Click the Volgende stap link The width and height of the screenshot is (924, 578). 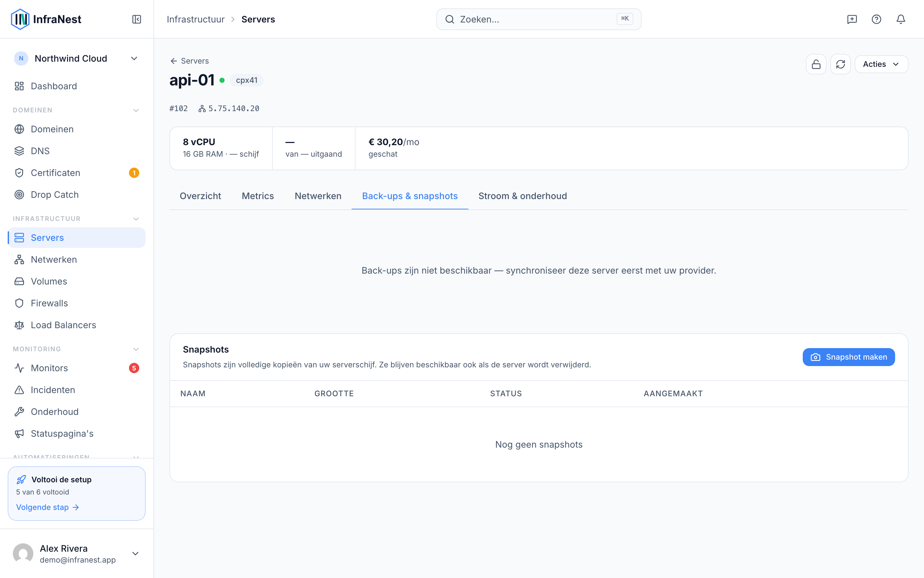(47, 507)
